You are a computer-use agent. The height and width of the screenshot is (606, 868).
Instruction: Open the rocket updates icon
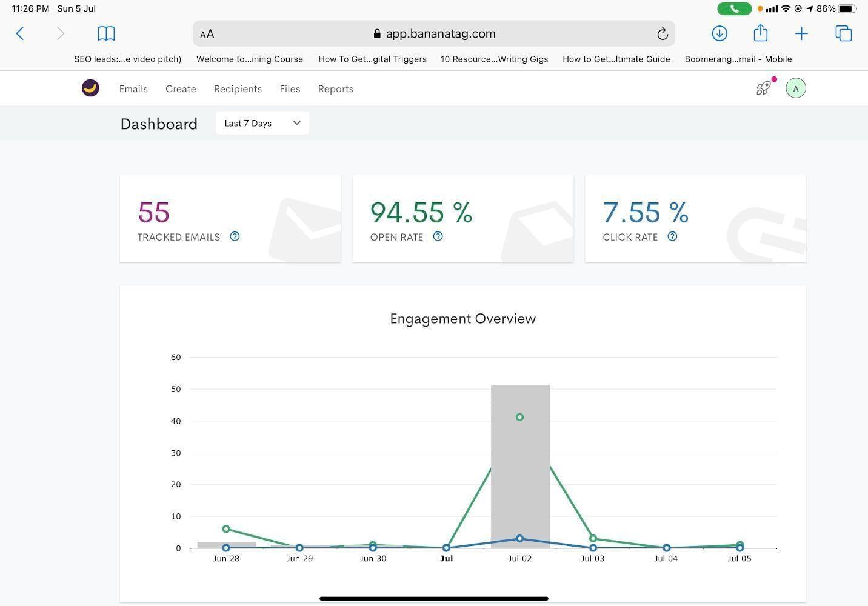(x=764, y=88)
